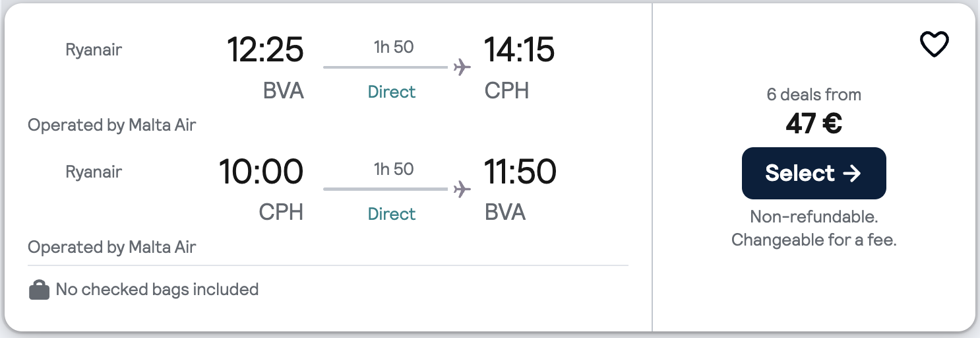Click the outbound 14:15 arrival time
This screenshot has height=338, width=980.
[519, 50]
